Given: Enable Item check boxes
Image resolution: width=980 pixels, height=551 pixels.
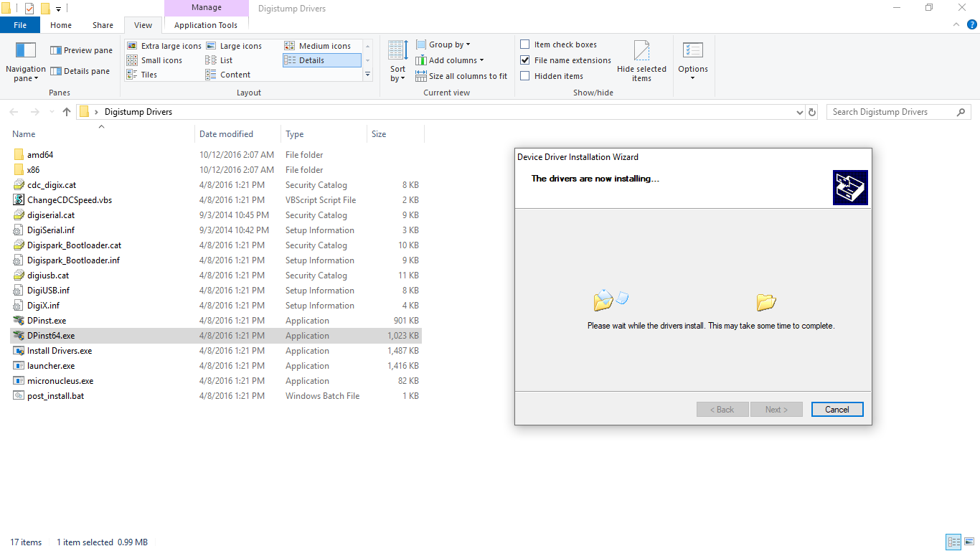Looking at the screenshot, I should 525,44.
